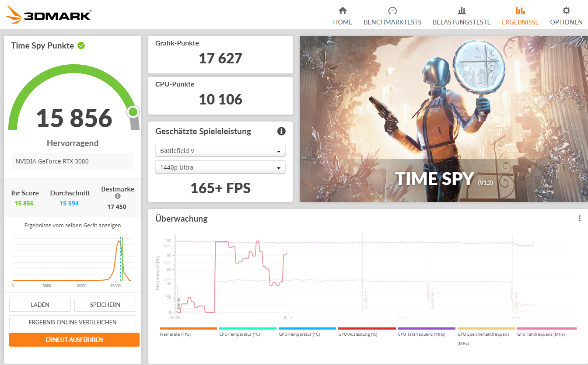Click the Time Spy preview image
Image resolution: width=588 pixels, height=365 pixels.
(444, 119)
